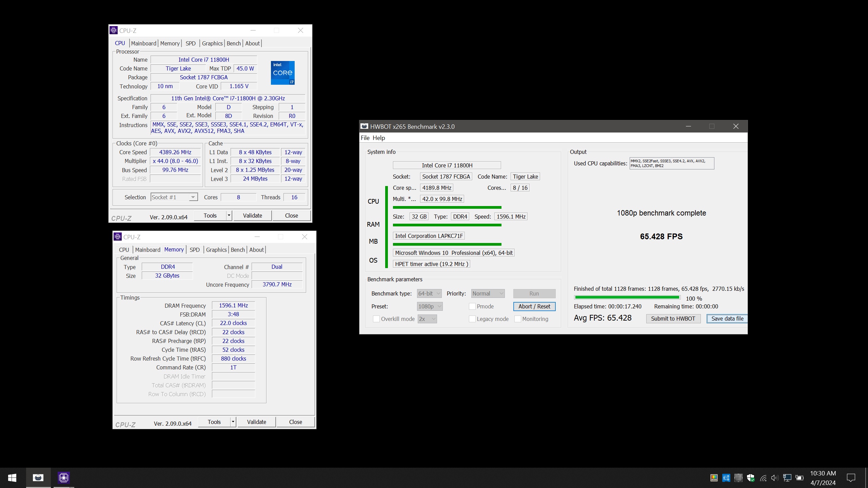The height and width of the screenshot is (488, 868).
Task: Switch to CPU tab in lower CPU-Z window
Action: click(x=124, y=250)
